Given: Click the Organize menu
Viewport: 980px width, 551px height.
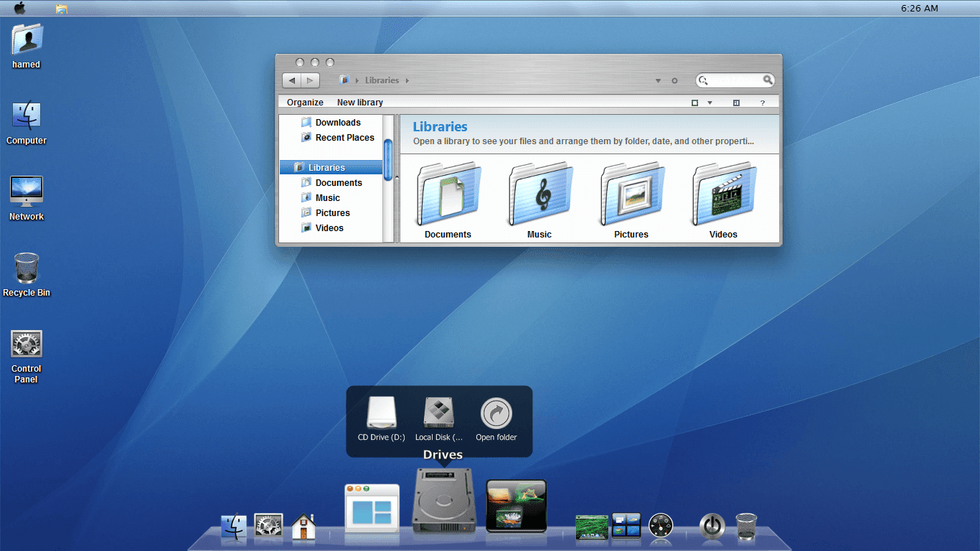Looking at the screenshot, I should point(304,103).
